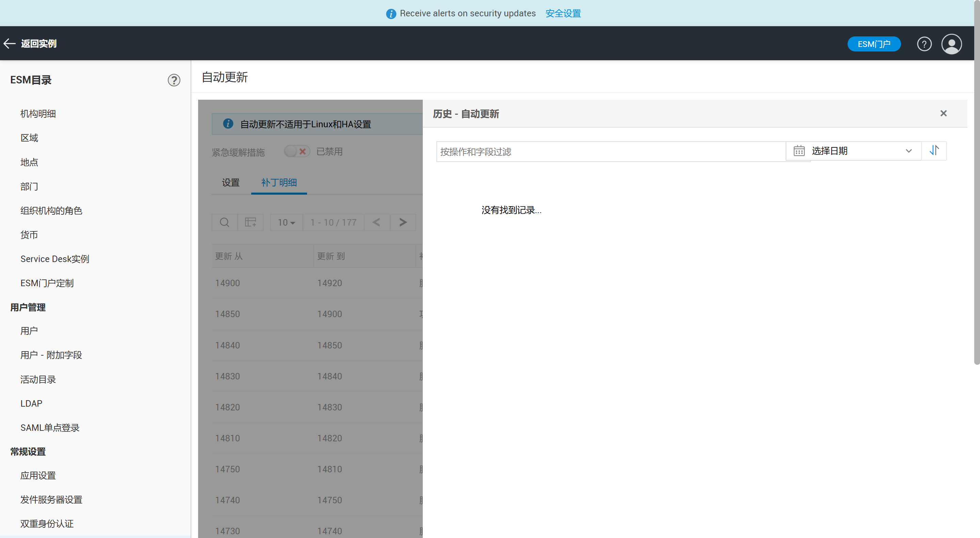Click the ESM门户 button
Viewport: 980px width, 538px height.
873,44
